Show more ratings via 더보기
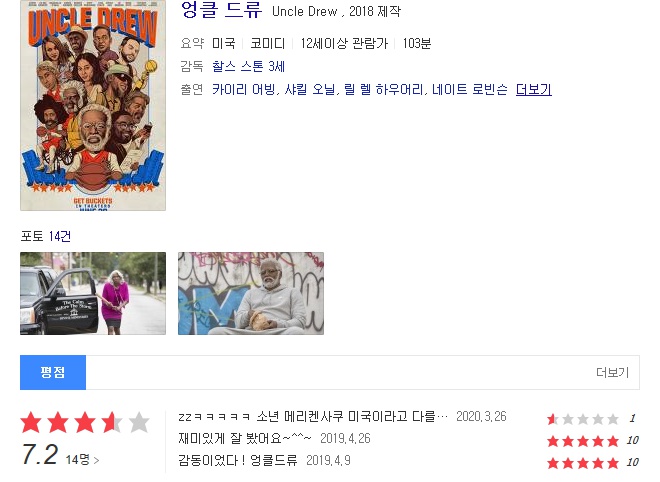 [612, 373]
